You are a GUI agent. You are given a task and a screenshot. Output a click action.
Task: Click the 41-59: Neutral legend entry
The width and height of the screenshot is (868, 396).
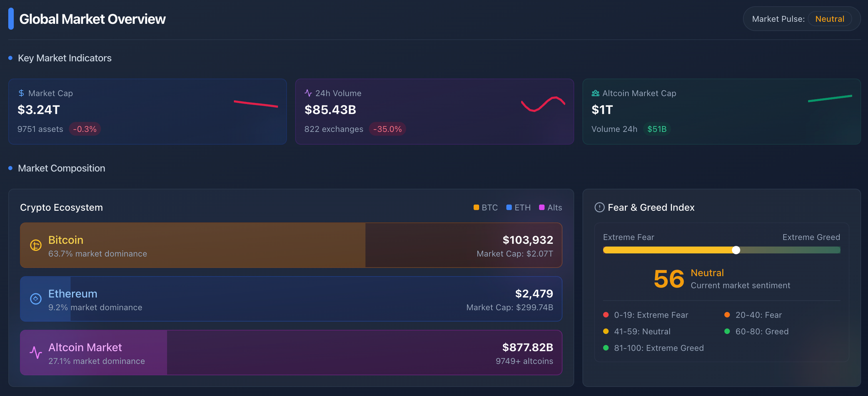click(x=637, y=331)
